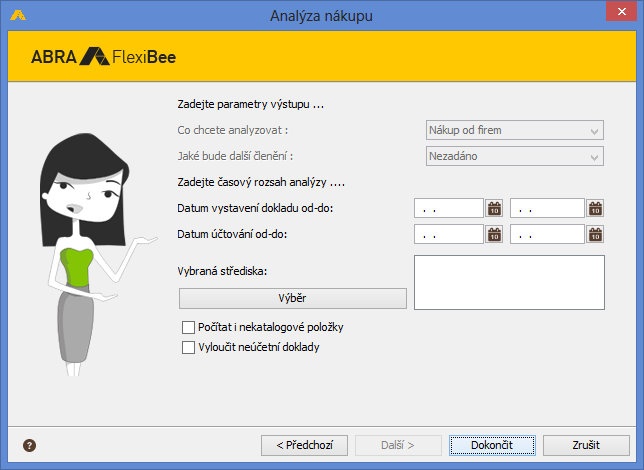The height and width of the screenshot is (470, 644).
Task: Open calendar for accounting date from
Action: [x=494, y=234]
